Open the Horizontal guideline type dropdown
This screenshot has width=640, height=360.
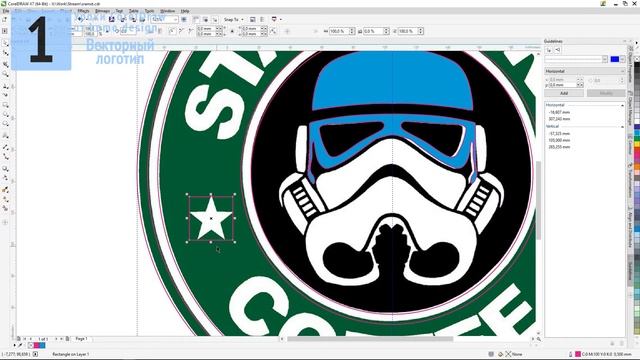tap(584, 71)
